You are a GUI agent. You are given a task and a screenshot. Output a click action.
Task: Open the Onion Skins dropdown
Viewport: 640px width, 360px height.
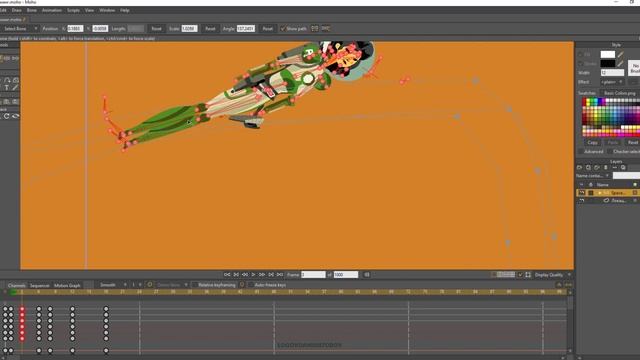171,285
